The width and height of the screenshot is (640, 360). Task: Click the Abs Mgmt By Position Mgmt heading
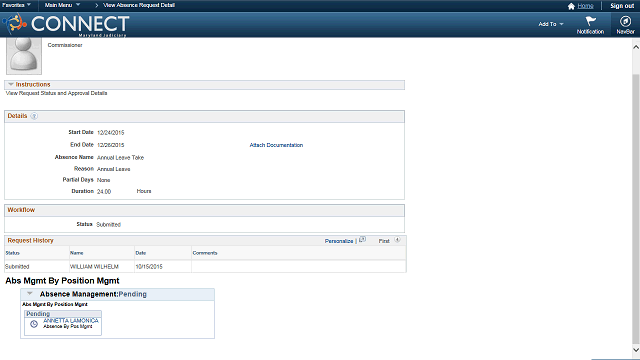62,281
